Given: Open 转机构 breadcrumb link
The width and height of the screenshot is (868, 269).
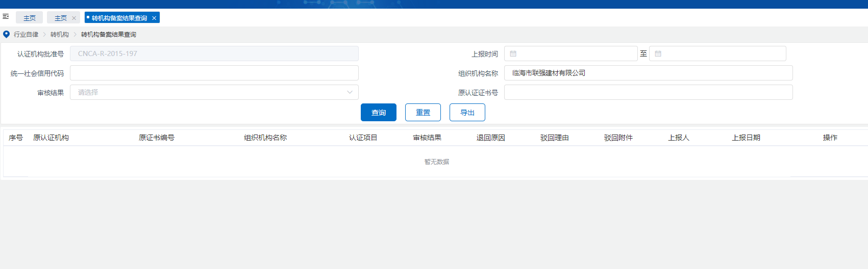Looking at the screenshot, I should point(60,34).
